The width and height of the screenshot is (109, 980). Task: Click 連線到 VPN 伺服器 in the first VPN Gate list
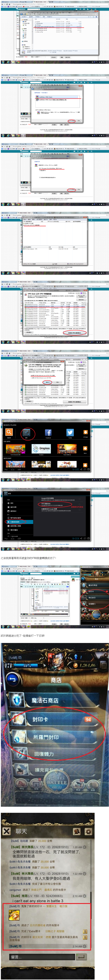coord(74,333)
